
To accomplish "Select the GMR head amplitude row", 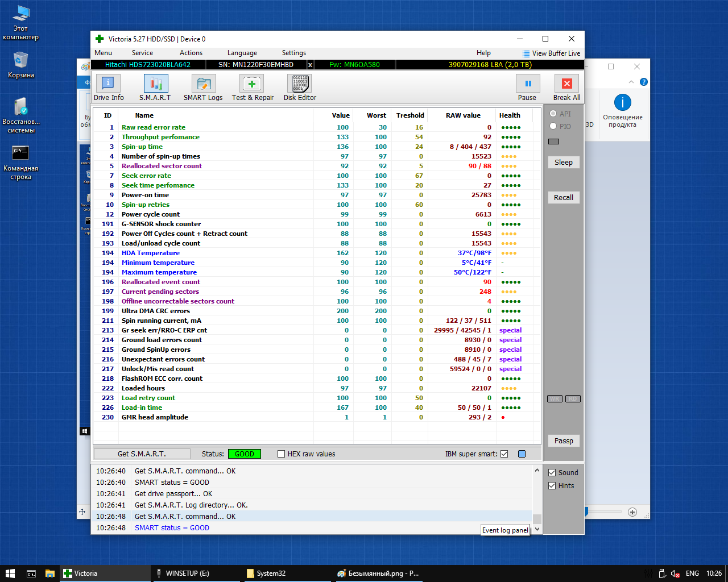I will (317, 417).
